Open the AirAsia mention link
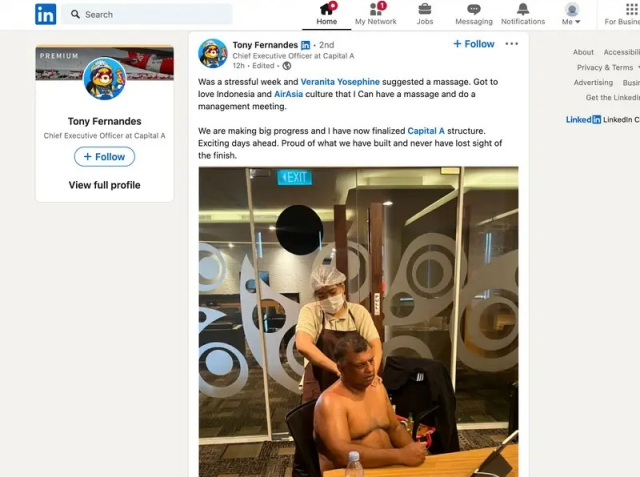This screenshot has width=640, height=477. (289, 94)
